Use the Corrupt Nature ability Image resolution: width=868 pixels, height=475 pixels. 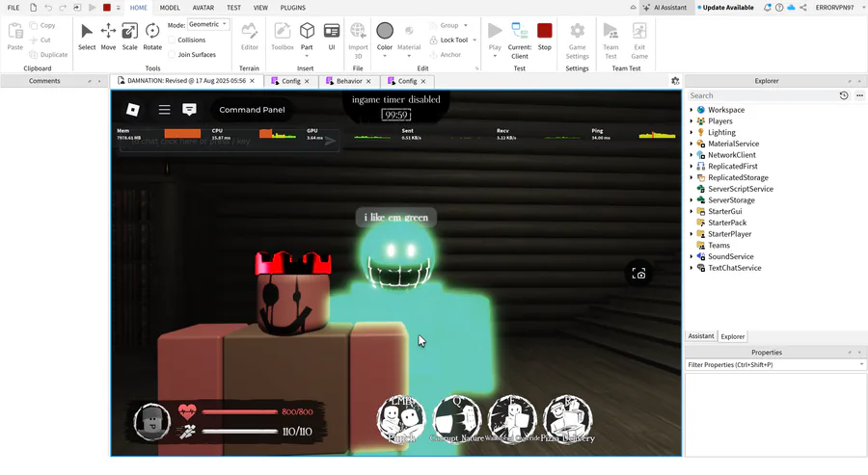[x=457, y=418]
